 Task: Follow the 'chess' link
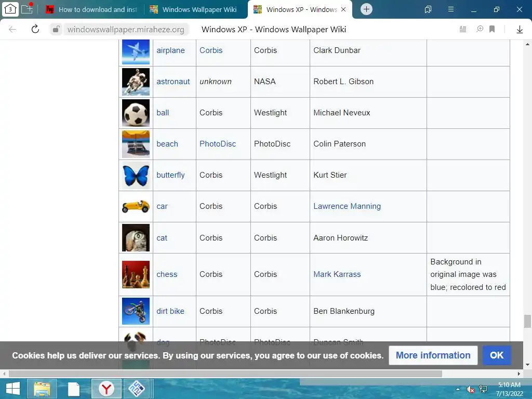(x=167, y=274)
